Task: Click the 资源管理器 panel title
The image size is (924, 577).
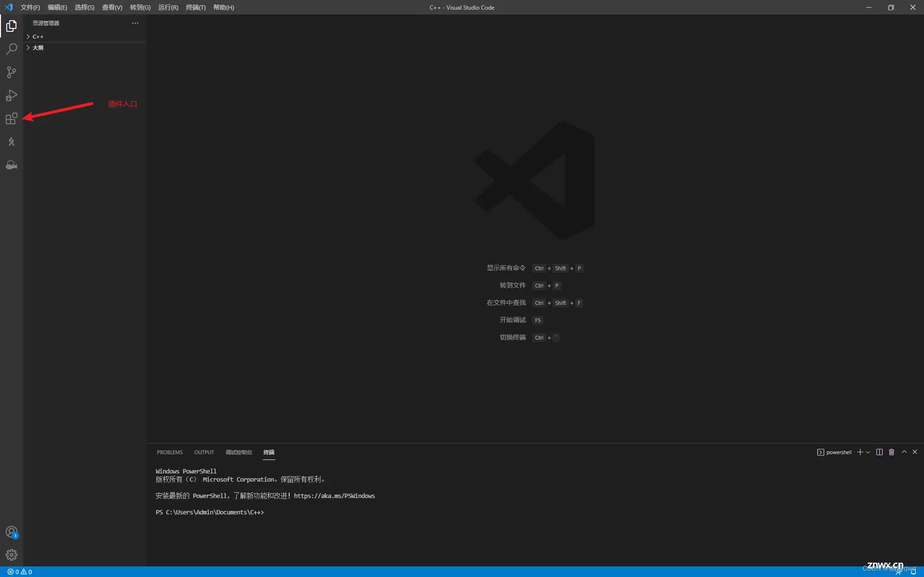Action: tap(46, 23)
